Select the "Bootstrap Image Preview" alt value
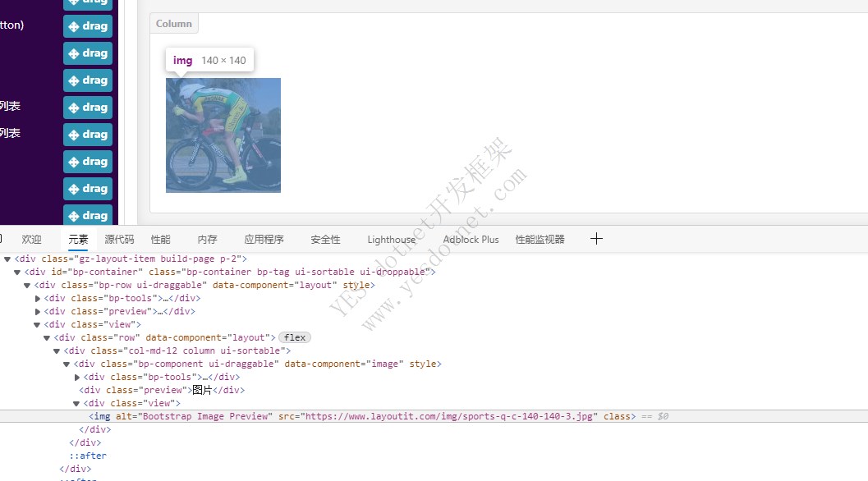The image size is (868, 481). pyautogui.click(x=204, y=416)
